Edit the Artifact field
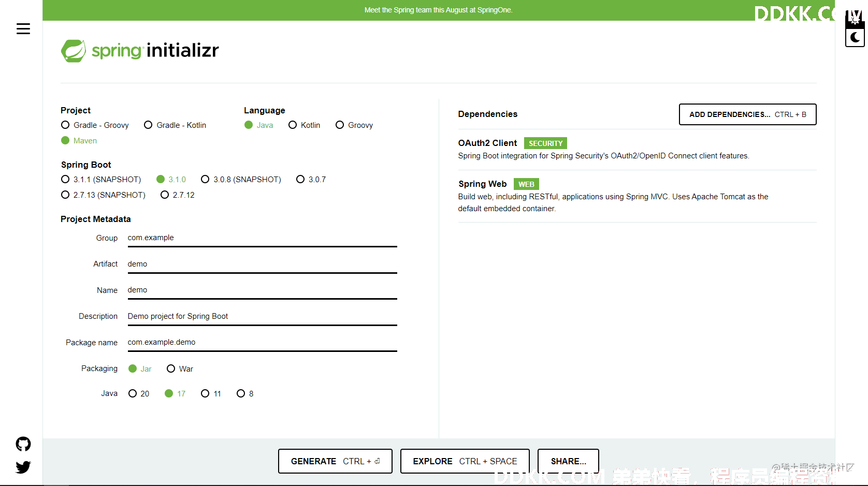868x486 pixels. click(x=262, y=264)
